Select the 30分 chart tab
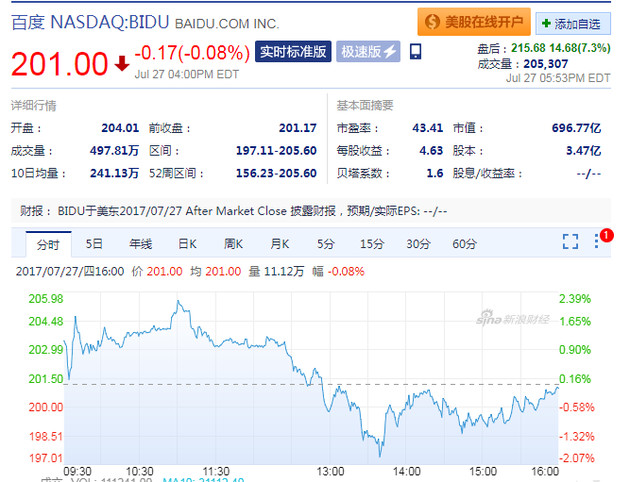The height and width of the screenshot is (482, 630). tap(418, 244)
